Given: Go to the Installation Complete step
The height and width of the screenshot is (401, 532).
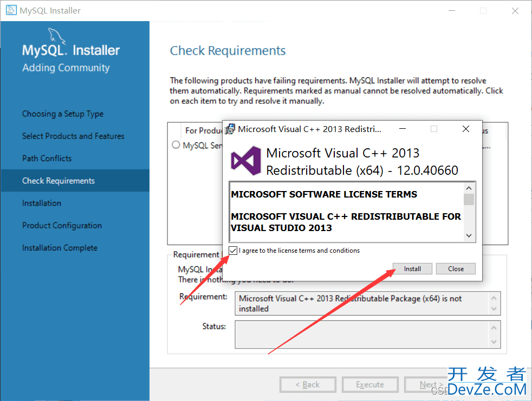Looking at the screenshot, I should tap(60, 248).
